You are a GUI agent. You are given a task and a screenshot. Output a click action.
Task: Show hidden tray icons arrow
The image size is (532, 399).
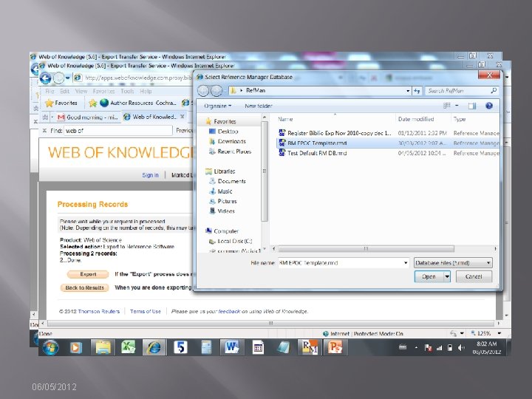coord(416,348)
